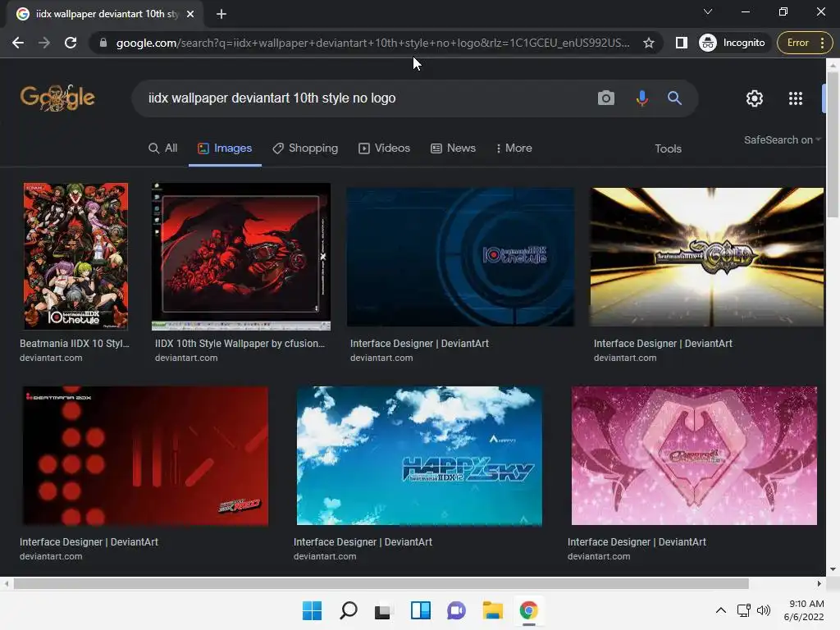Click the 'Beatmania IIDX 10 Styl...' title link

pos(75,344)
